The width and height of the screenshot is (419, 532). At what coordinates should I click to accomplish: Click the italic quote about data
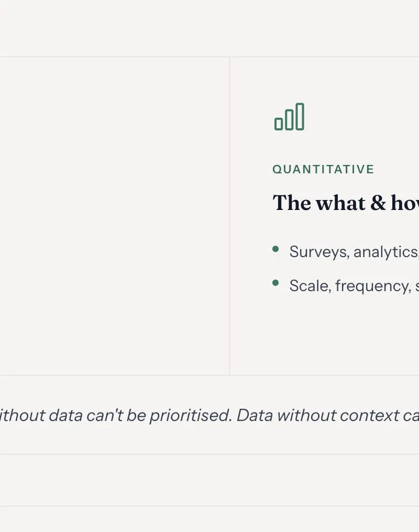(210, 415)
